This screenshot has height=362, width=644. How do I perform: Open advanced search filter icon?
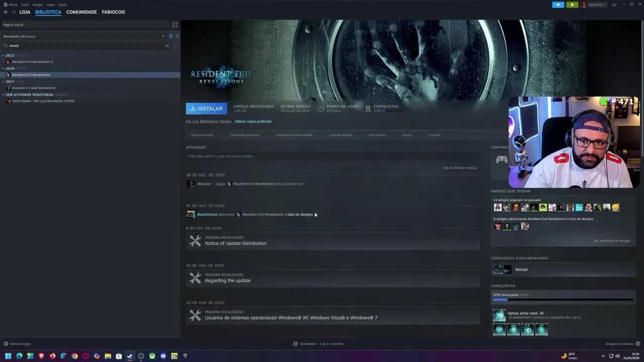175,46
